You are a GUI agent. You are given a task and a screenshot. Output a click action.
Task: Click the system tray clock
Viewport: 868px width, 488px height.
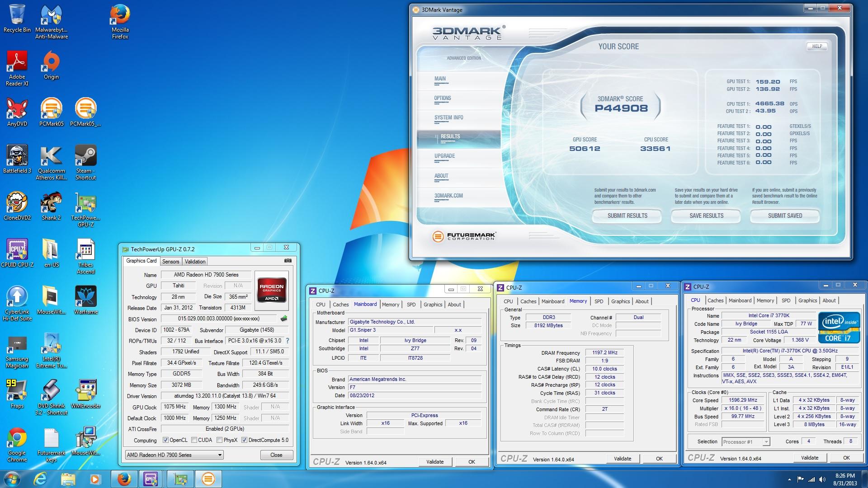[x=845, y=479]
